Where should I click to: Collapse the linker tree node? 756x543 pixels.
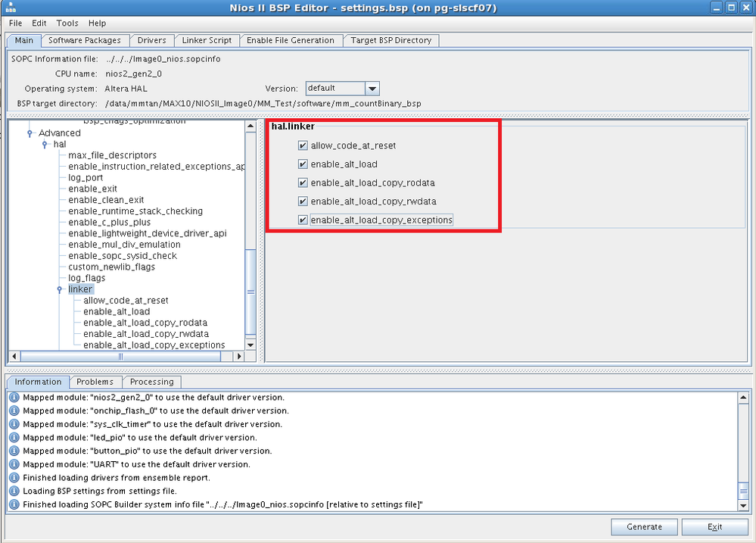pos(60,289)
